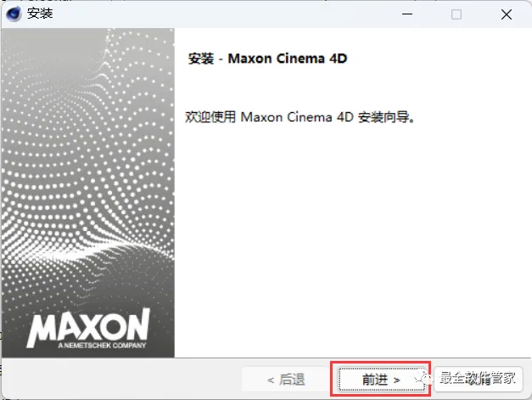Click the 安装 window title text
Screen dimensions: 532x400
coord(40,14)
